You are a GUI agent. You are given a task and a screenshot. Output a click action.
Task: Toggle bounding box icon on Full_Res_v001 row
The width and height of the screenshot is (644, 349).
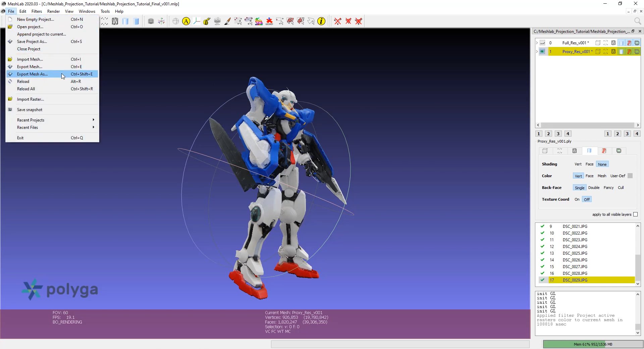click(598, 43)
